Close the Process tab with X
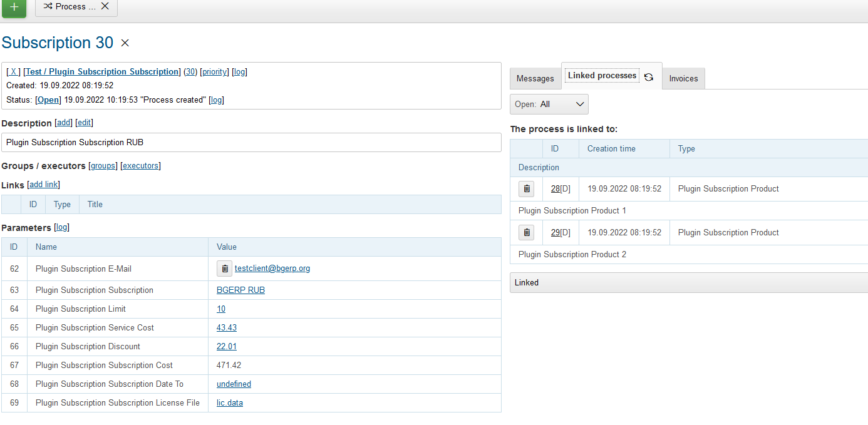Screen dimensions: 868x425 pos(105,6)
